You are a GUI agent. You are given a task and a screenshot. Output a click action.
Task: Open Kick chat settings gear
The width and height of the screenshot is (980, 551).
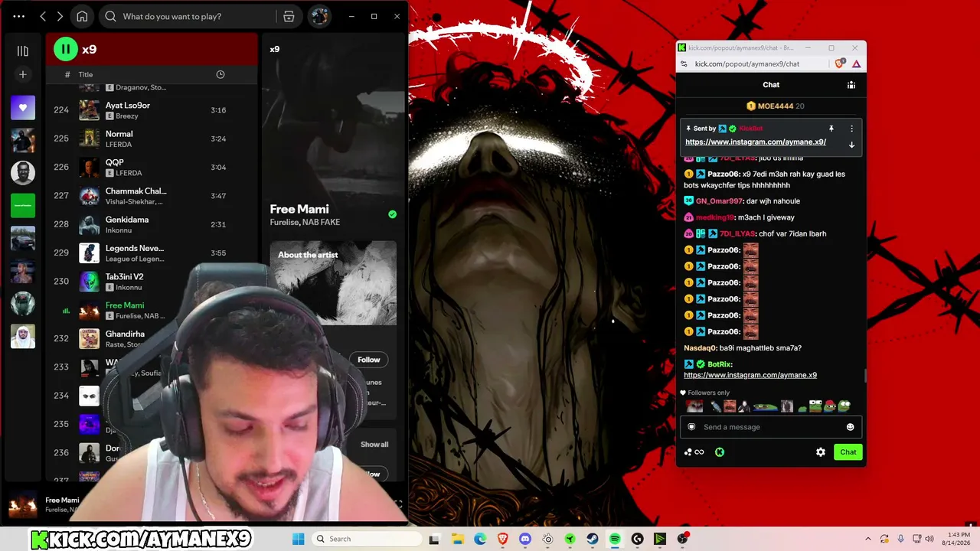tap(821, 452)
